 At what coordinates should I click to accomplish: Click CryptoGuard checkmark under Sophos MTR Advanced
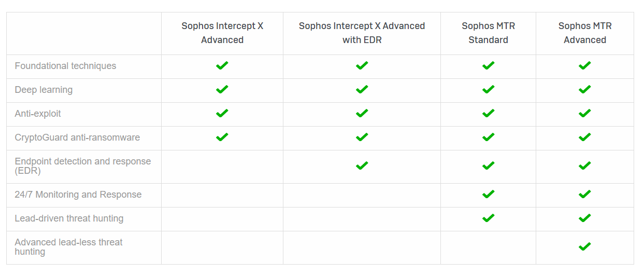click(x=584, y=137)
